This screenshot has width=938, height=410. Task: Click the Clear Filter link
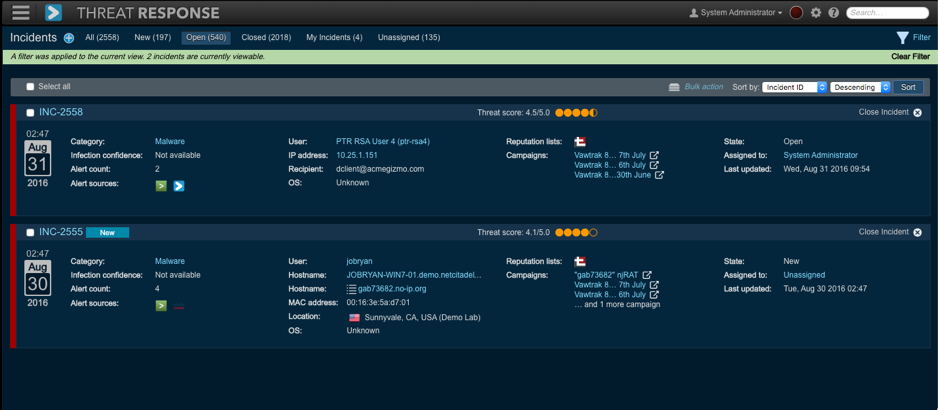[909, 57]
